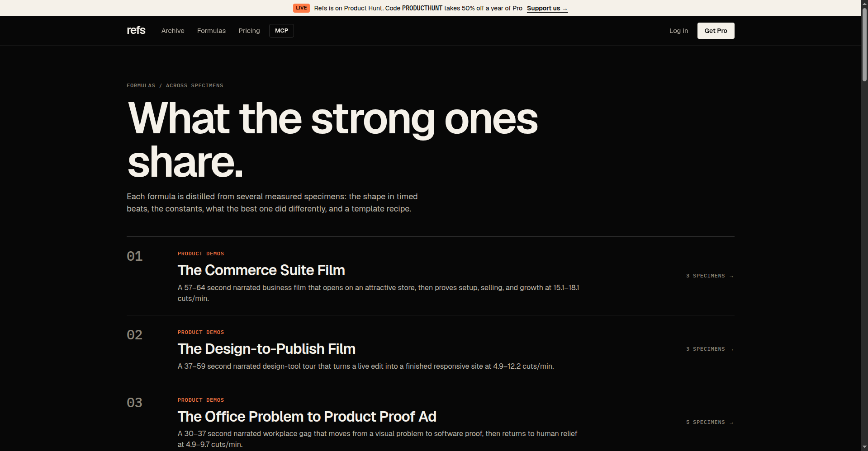Click the Log in link
Image resolution: width=868 pixels, height=451 pixels.
coord(678,31)
